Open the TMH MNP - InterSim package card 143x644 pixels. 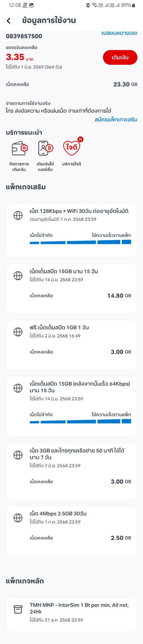pyautogui.click(x=72, y=614)
